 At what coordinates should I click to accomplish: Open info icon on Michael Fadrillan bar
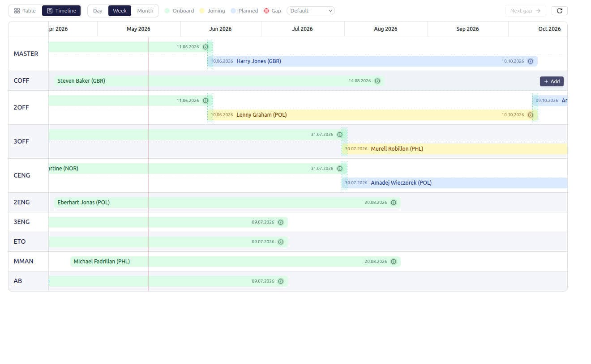tap(394, 262)
